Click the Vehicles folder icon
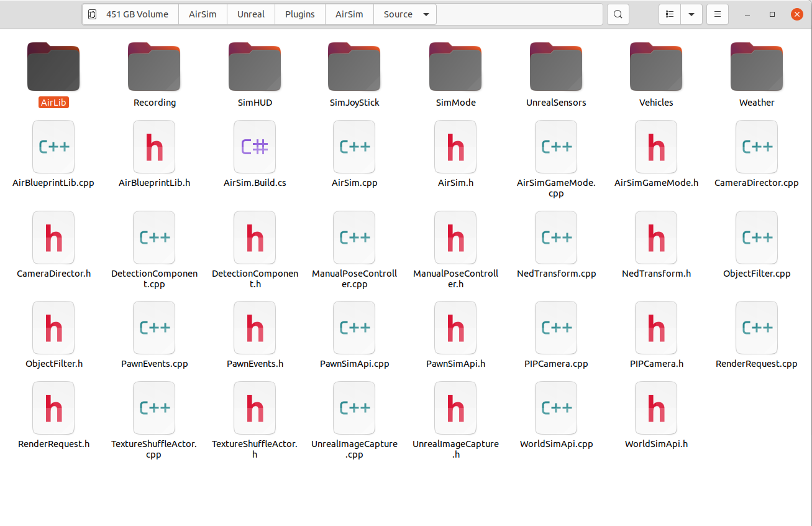The width and height of the screenshot is (812, 526). click(x=656, y=67)
